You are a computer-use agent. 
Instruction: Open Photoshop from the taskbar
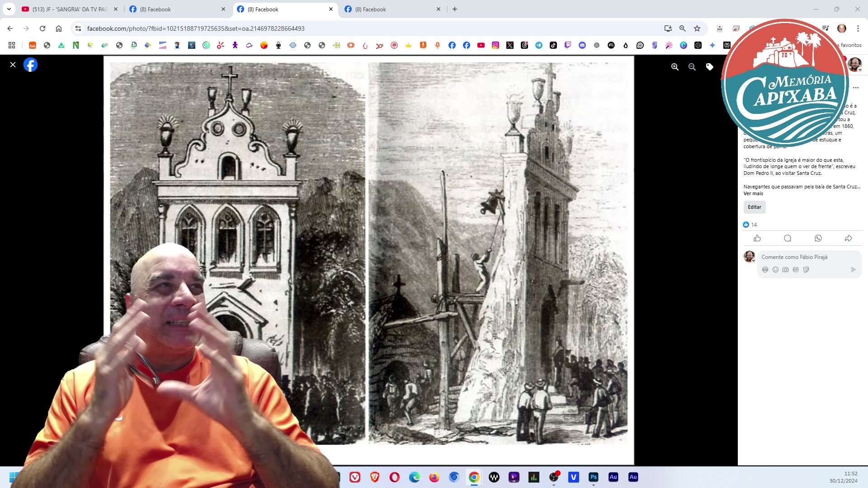pyautogui.click(x=594, y=477)
